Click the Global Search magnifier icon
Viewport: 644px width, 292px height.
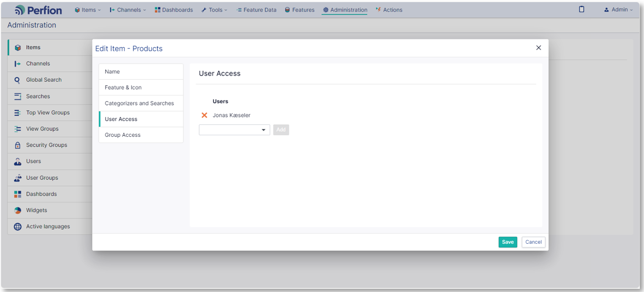pos(18,80)
